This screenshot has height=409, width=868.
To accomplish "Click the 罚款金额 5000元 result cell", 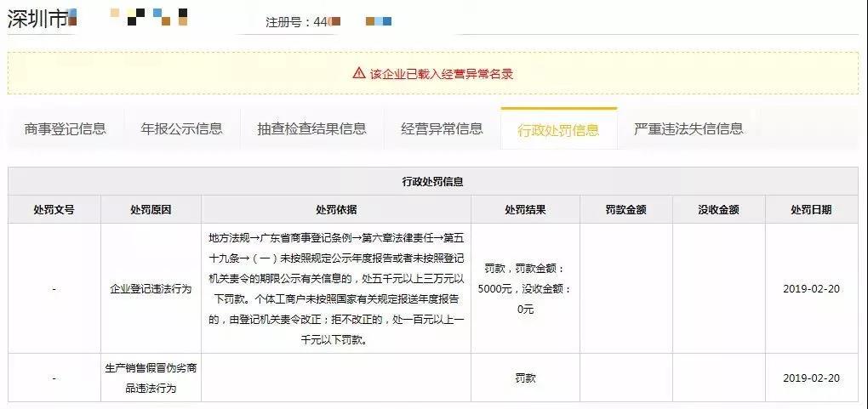I will point(525,289).
